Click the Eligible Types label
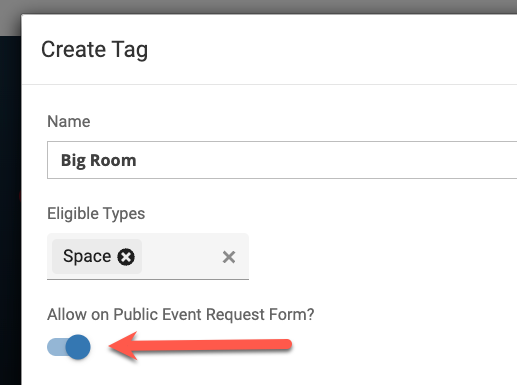The image size is (517, 385). 96,214
